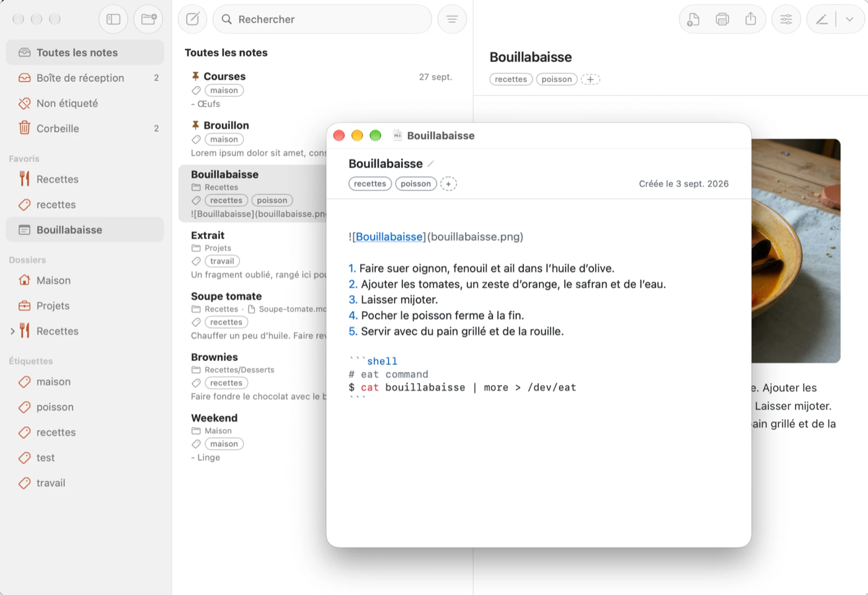
Task: Open the sliders settings icon in the toolbar
Action: point(786,19)
